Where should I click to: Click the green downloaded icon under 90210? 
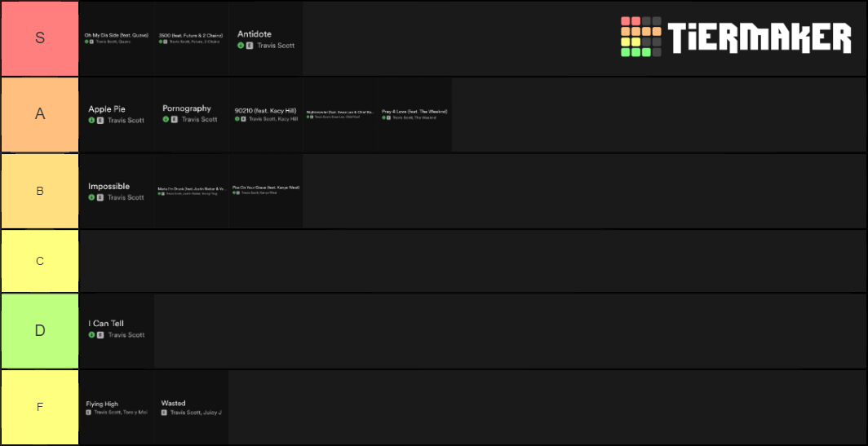(237, 119)
